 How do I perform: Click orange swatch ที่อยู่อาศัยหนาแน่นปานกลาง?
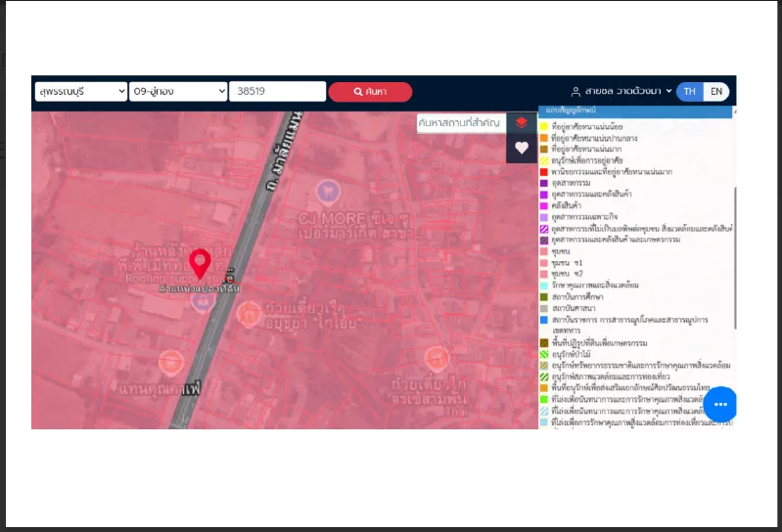(544, 138)
